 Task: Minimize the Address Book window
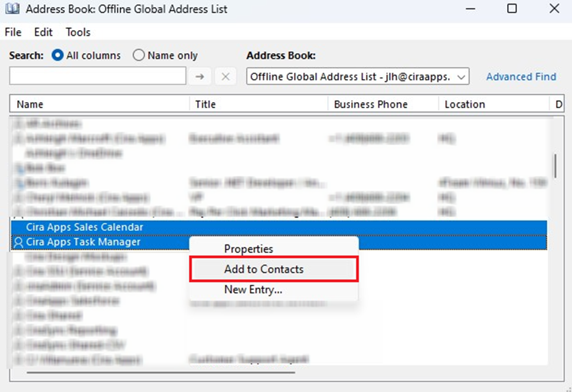tap(470, 8)
